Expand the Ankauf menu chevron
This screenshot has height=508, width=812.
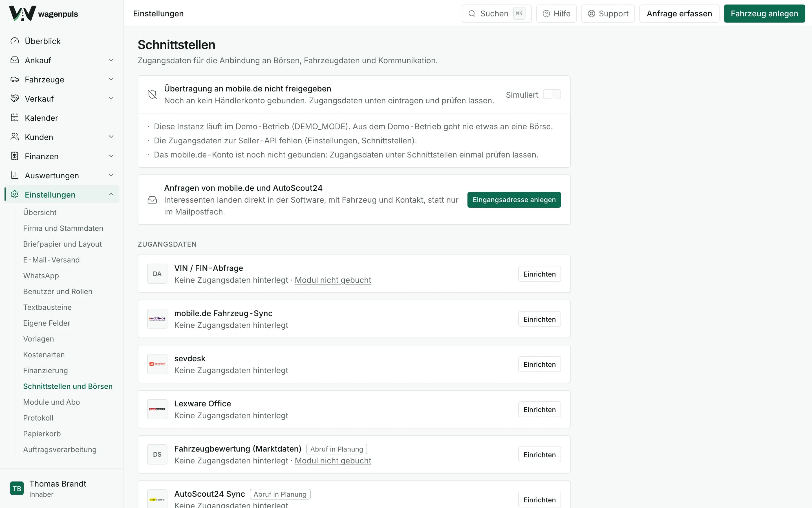[x=111, y=60]
